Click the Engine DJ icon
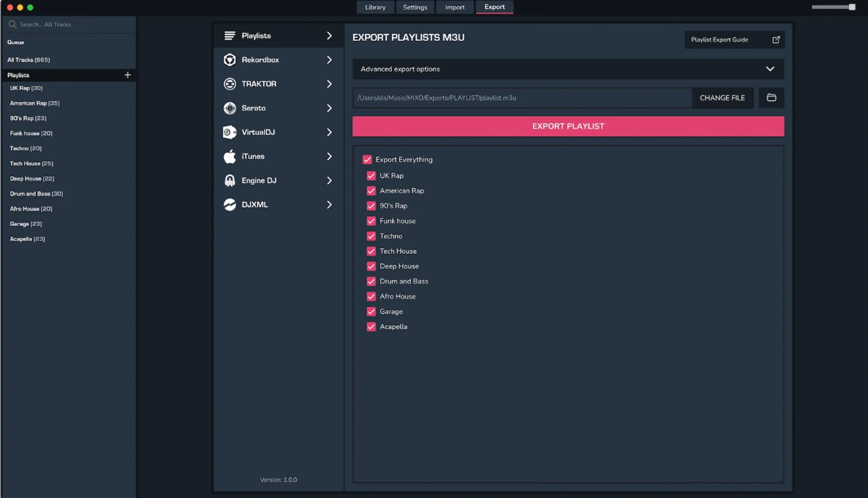868x498 pixels. click(x=230, y=180)
